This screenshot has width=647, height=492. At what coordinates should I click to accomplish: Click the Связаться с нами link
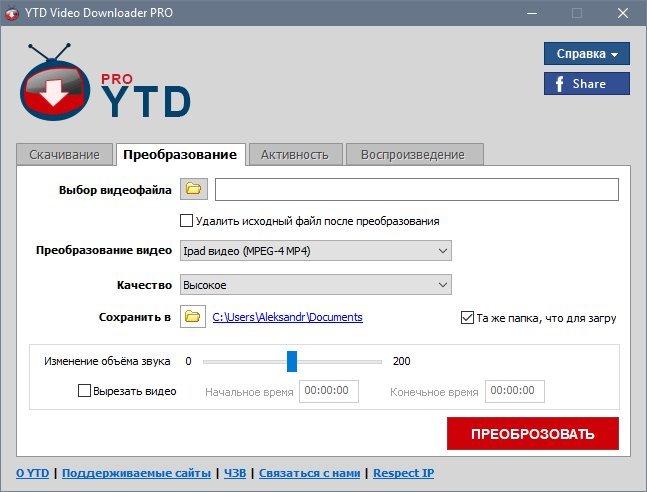(x=309, y=473)
